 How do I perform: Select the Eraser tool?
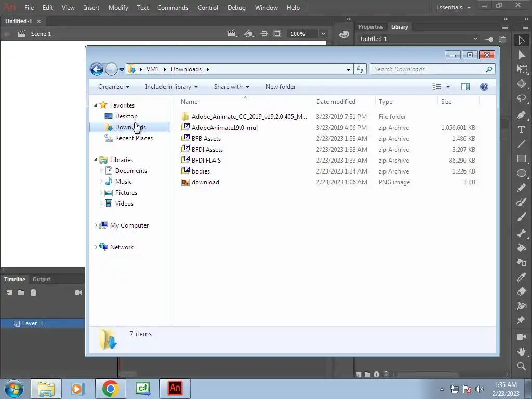click(522, 291)
